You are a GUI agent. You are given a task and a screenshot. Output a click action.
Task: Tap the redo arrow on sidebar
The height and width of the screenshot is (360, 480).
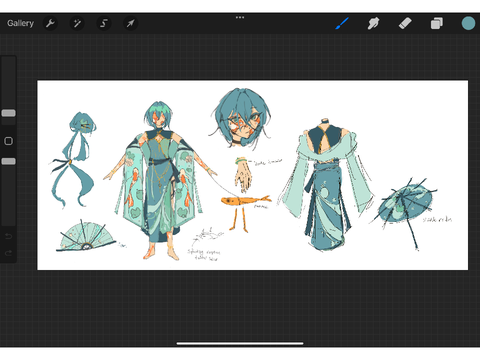[9, 253]
